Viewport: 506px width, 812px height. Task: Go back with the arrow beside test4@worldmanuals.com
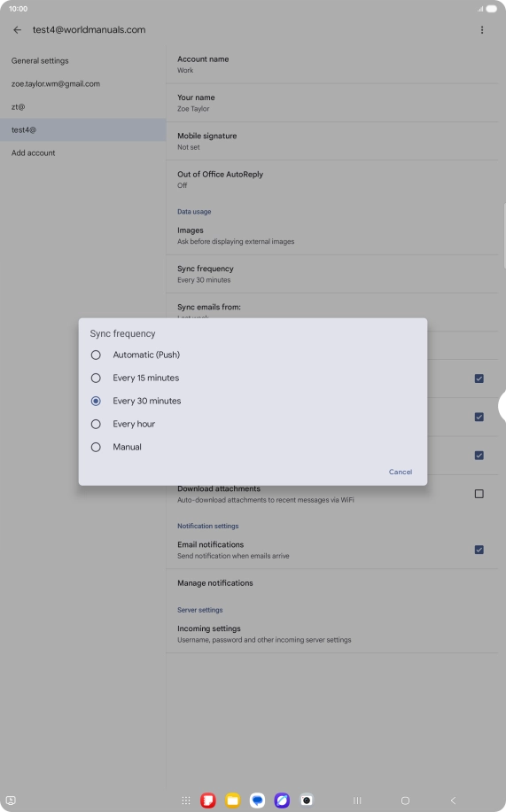point(17,30)
